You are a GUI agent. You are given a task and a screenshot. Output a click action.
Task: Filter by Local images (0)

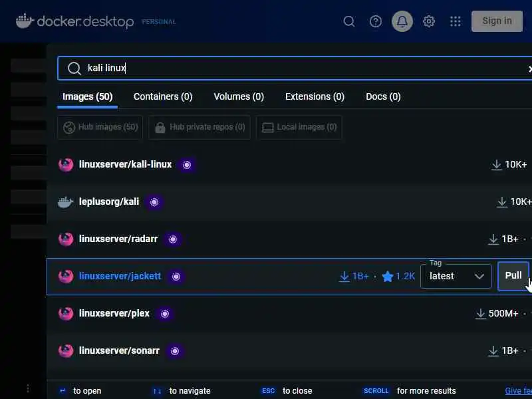(299, 127)
